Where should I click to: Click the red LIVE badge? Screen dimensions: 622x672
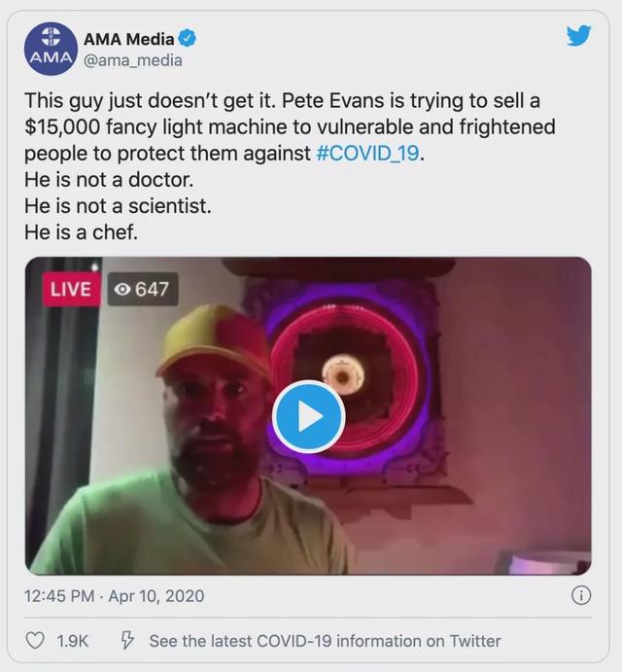70,289
